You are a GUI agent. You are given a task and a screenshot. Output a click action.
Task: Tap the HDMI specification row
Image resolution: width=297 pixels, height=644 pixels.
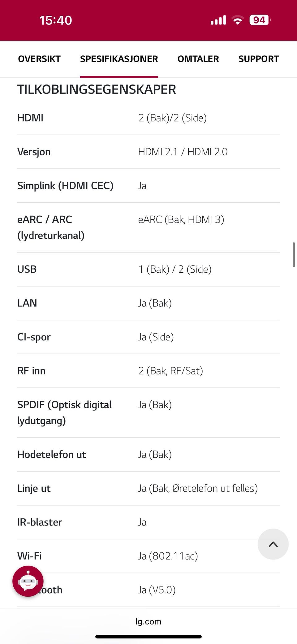148,118
